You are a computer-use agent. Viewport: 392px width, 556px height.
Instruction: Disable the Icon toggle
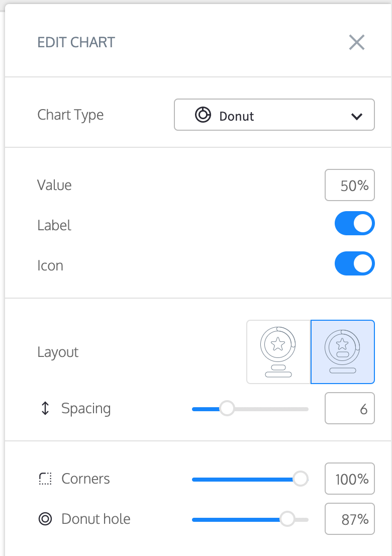point(354,263)
